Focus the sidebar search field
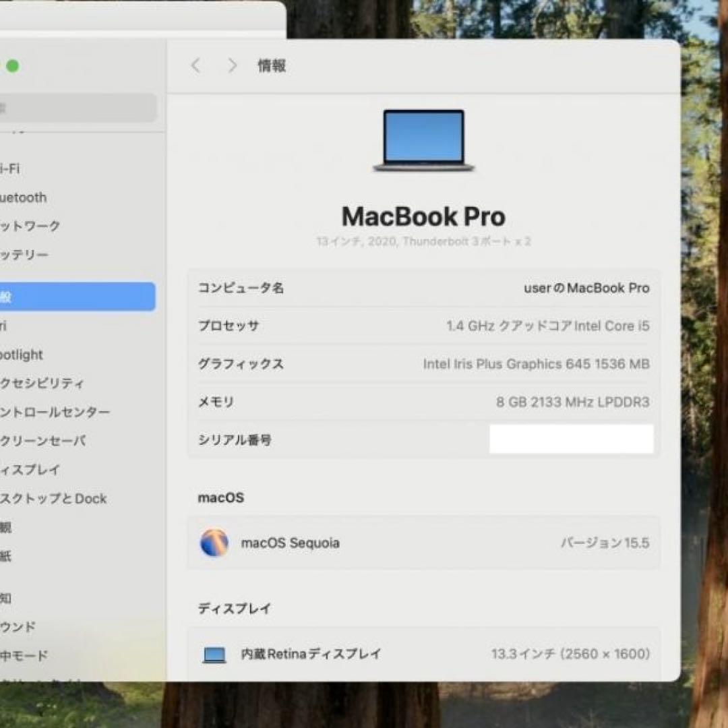Screen dimensions: 728x728 [x=78, y=108]
